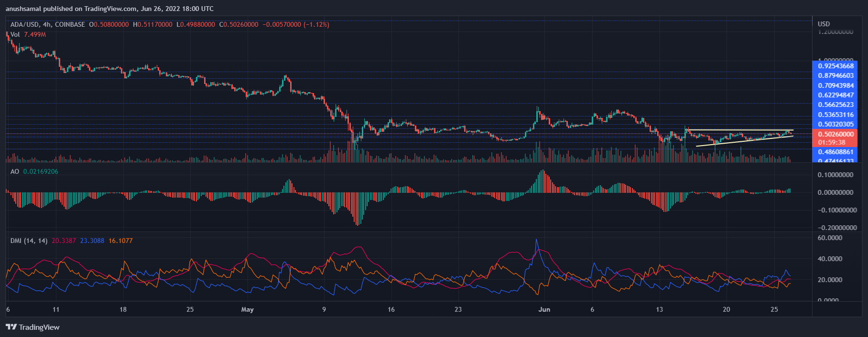Click the AO axis value −0.10000000
This screenshot has height=337, width=868.
837,210
